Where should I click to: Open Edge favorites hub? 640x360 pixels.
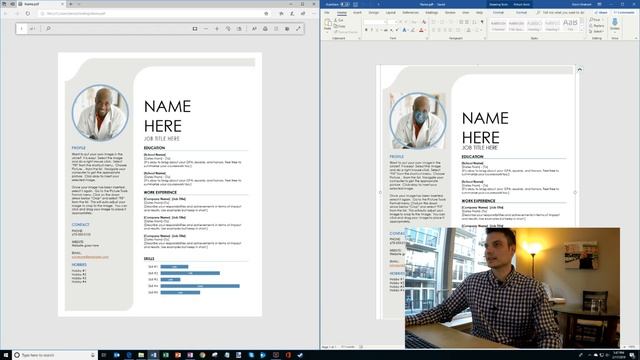[x=281, y=13]
